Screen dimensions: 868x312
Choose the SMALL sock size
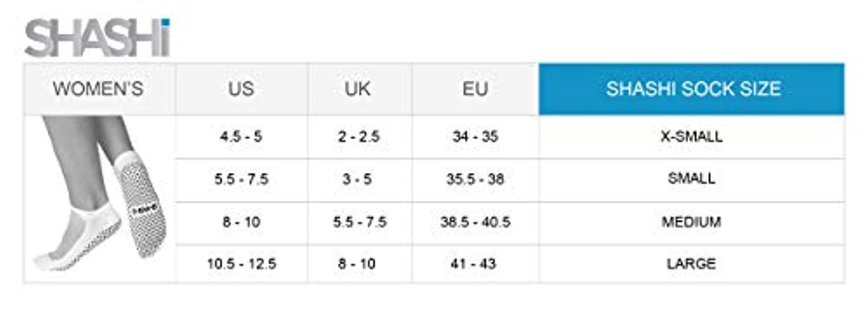692,179
